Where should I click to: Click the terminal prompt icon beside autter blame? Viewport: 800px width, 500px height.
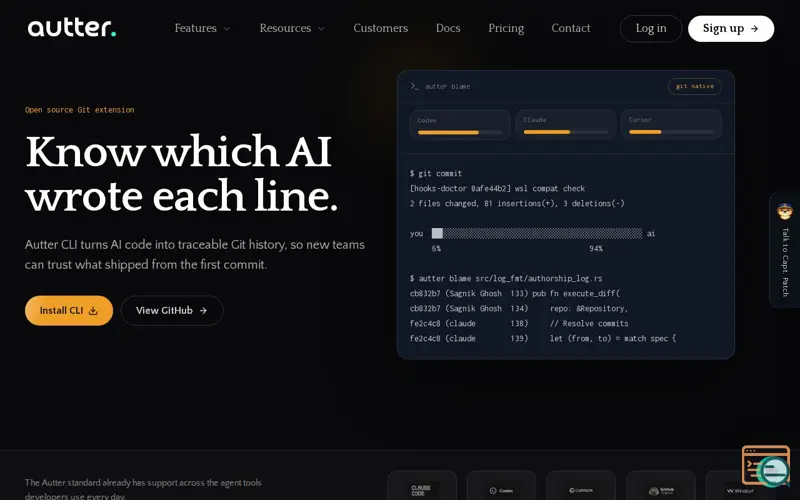(414, 86)
